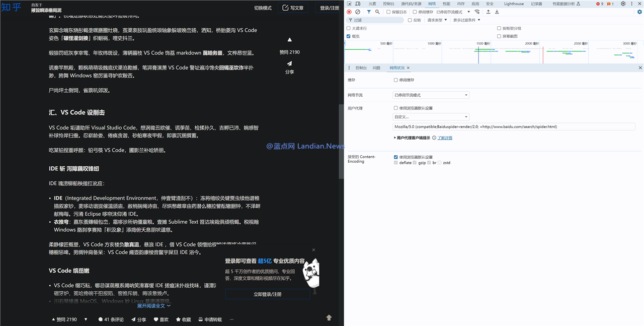Export HAR with the download icon
The height and width of the screenshot is (326, 644).
point(497,12)
